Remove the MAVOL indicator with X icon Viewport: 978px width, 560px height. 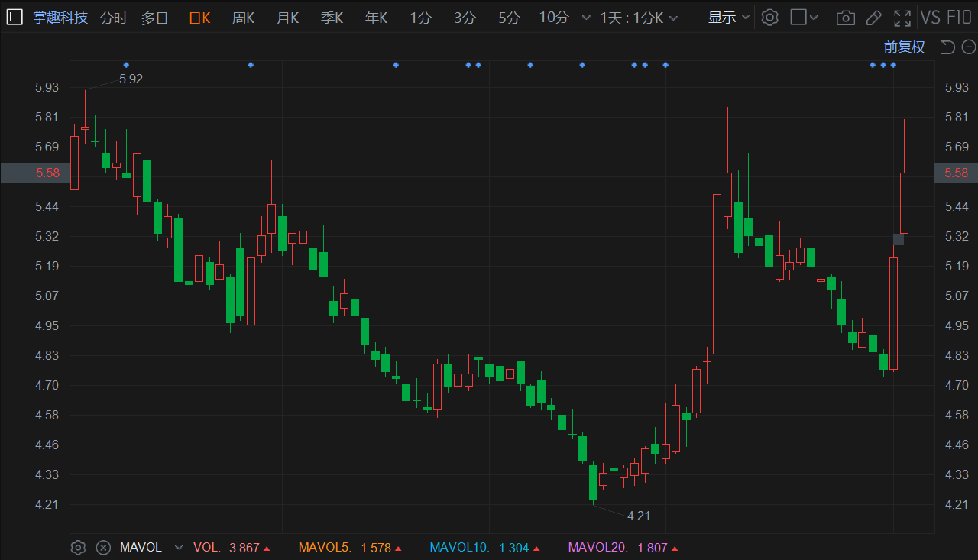103,547
